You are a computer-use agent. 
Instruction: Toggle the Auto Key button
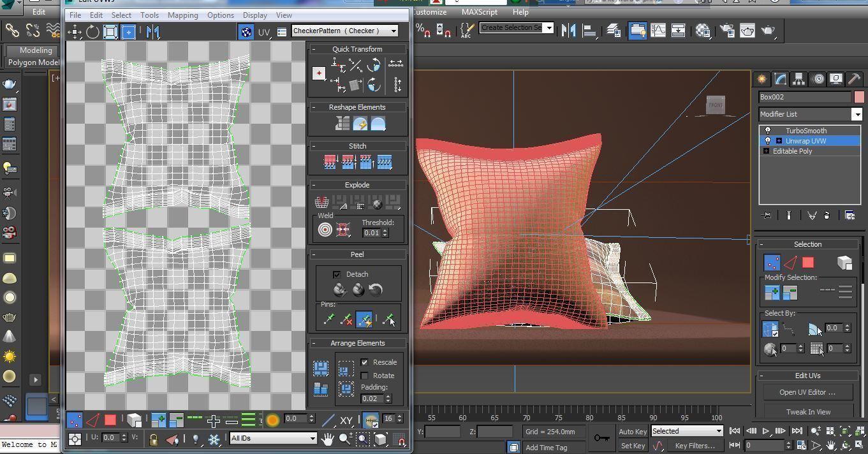633,431
